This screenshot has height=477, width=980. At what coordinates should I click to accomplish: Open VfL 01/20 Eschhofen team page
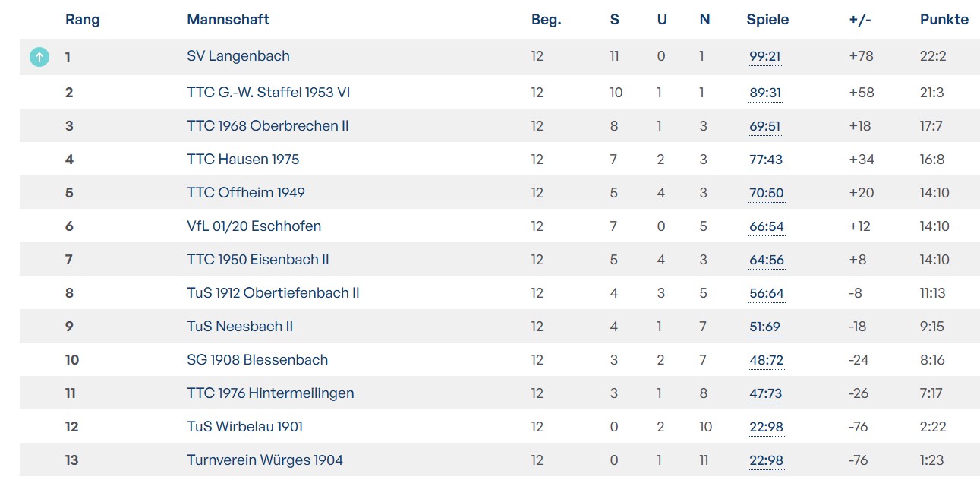(254, 226)
